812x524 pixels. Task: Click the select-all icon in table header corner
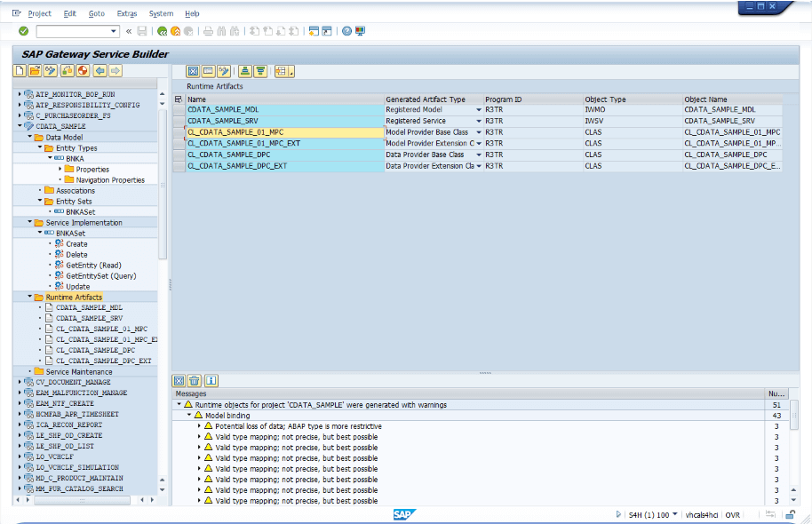click(x=179, y=99)
